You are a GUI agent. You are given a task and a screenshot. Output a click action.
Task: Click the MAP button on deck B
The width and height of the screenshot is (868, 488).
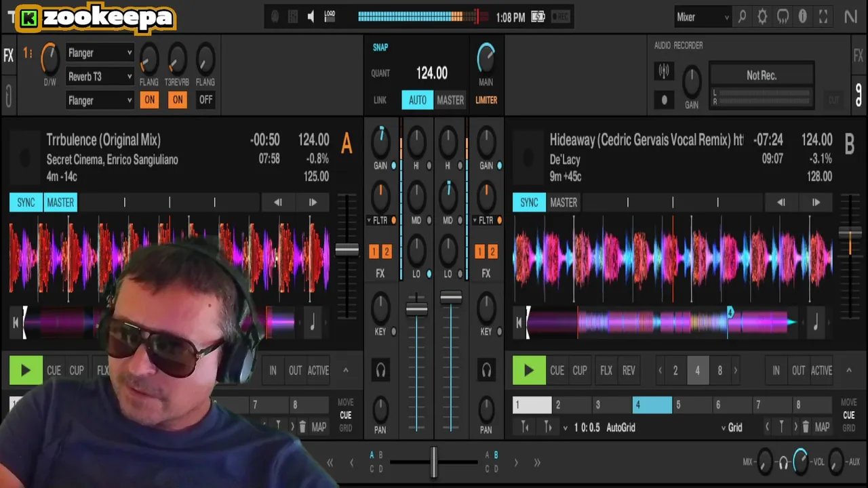click(x=823, y=427)
